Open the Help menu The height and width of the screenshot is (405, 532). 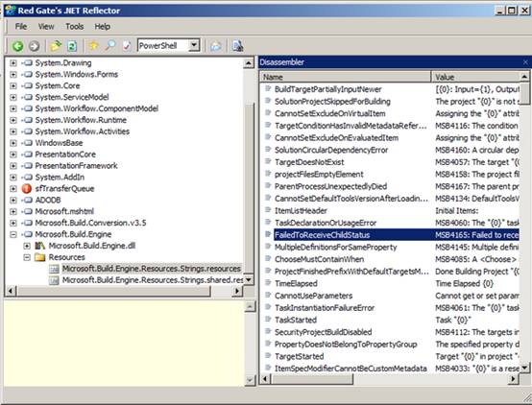click(x=102, y=27)
